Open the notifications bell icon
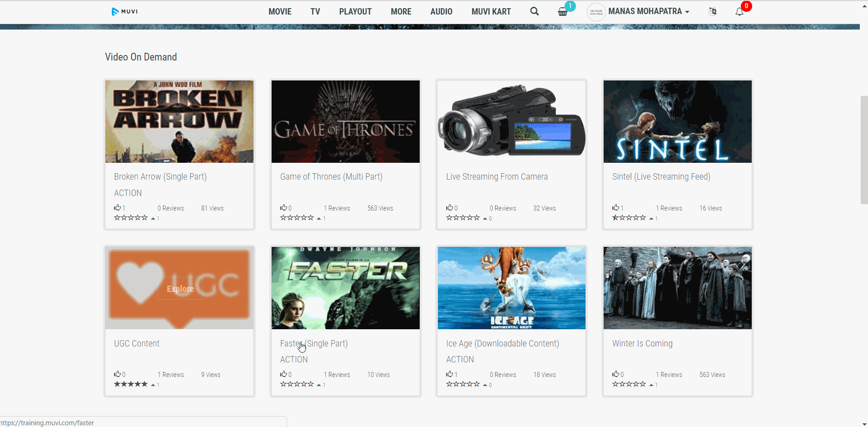 click(x=739, y=11)
